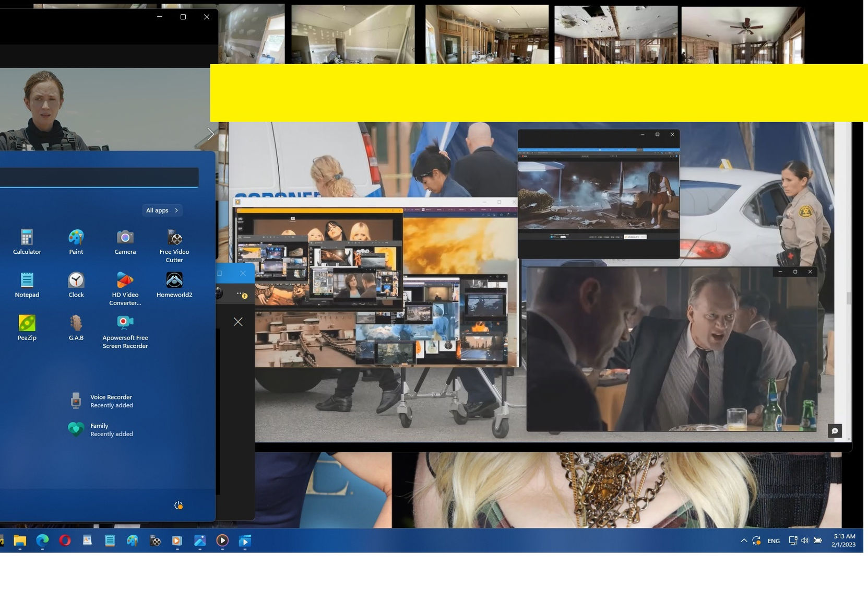Expand the All apps list
Image resolution: width=868 pixels, height=610 pixels.
coord(162,210)
